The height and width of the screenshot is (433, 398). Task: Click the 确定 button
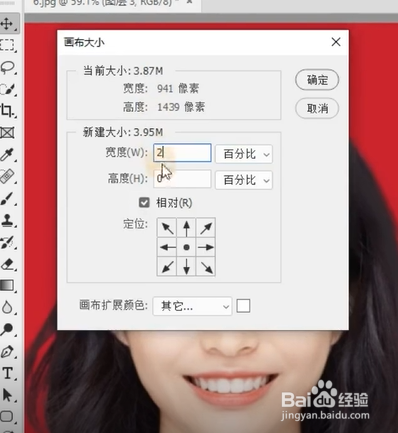point(317,80)
